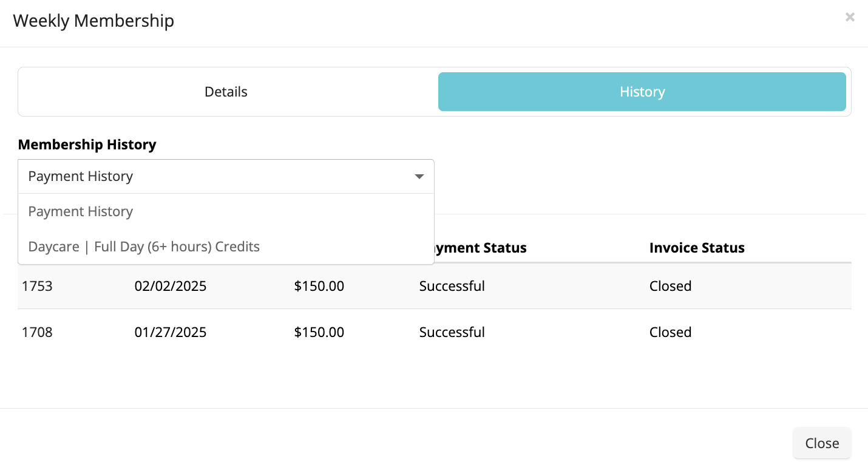Click the dropdown caret arrow
The height and width of the screenshot is (470, 868).
tap(419, 177)
